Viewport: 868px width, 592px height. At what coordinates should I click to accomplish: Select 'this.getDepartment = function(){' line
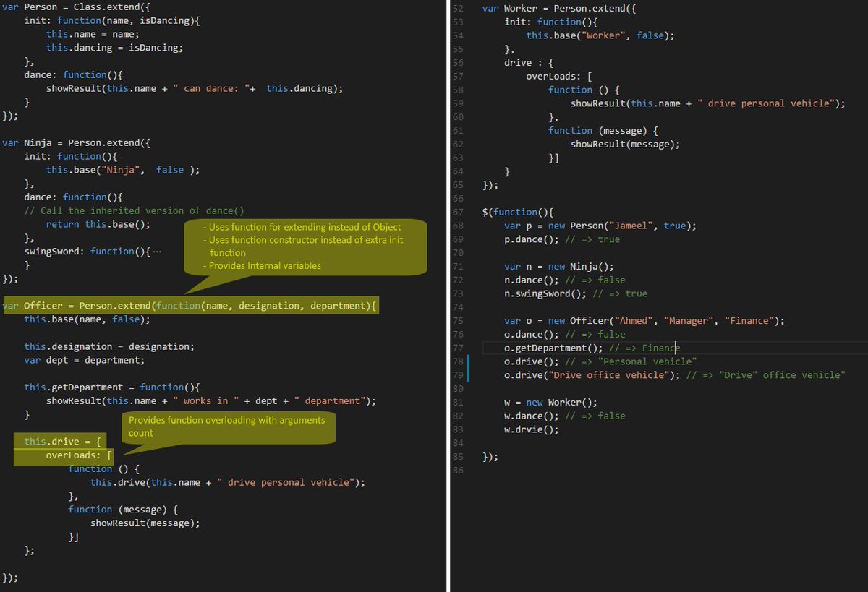click(x=112, y=387)
